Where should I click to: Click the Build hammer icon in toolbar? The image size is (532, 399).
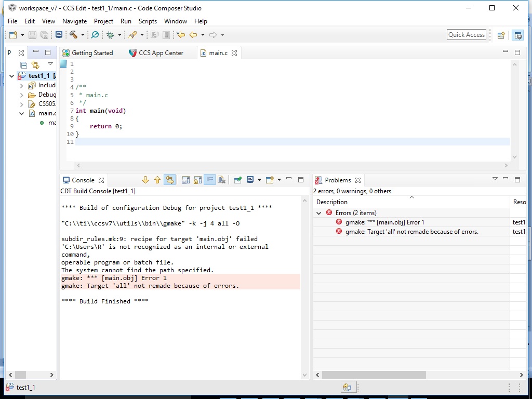(x=73, y=35)
